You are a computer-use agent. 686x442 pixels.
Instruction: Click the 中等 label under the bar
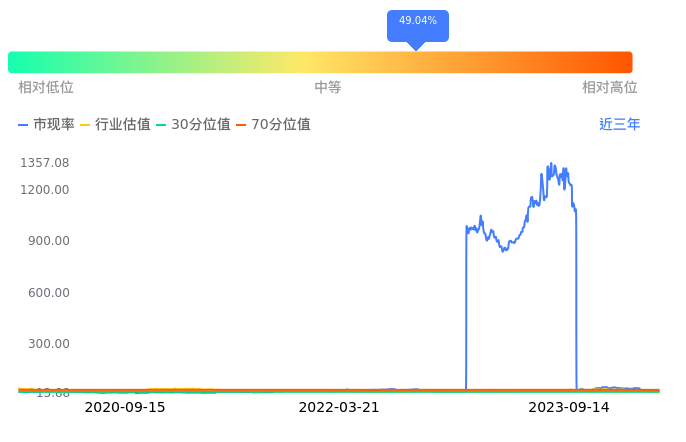click(328, 88)
